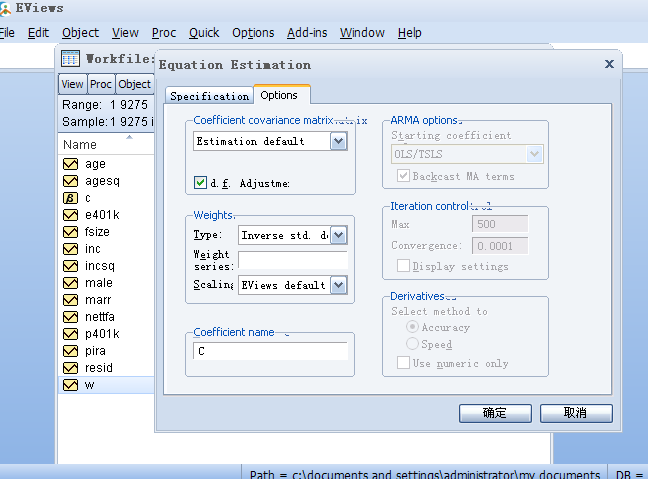This screenshot has height=479, width=648.
Task: Click the inc series icon
Action: [70, 249]
